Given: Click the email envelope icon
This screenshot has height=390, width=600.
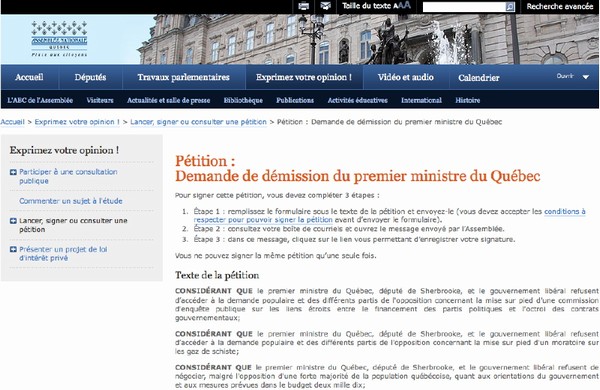Looking at the screenshot, I should click(325, 6).
